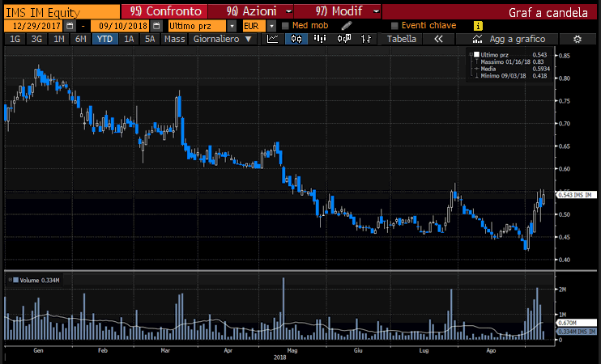Click the Tabella button
The image size is (601, 364).
coord(402,39)
